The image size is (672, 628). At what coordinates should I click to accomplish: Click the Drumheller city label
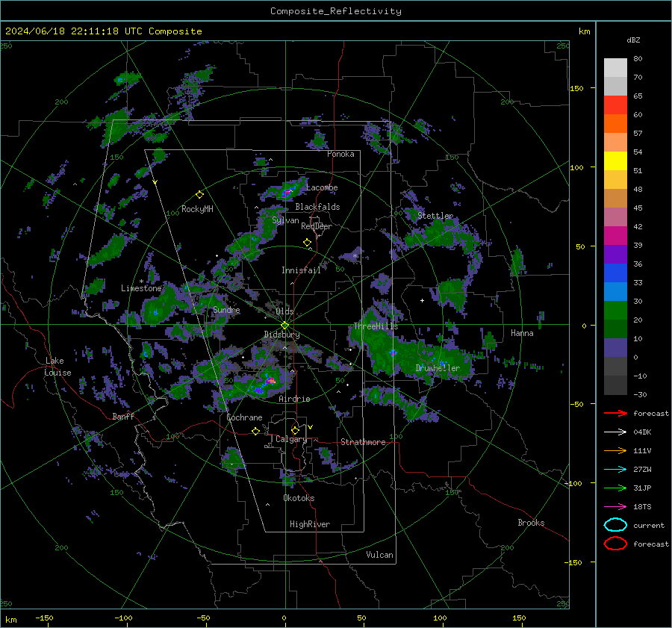point(438,368)
